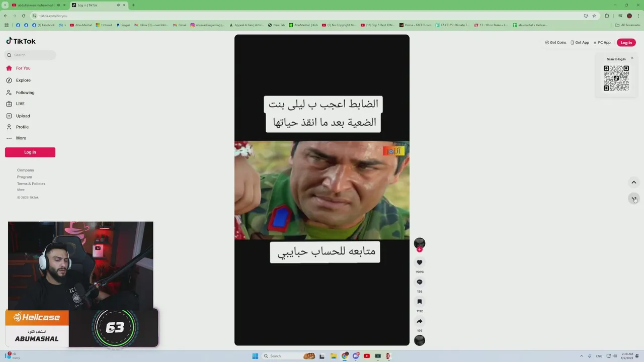Like the video with heart icon
This screenshot has width=644, height=362.
coord(419,262)
